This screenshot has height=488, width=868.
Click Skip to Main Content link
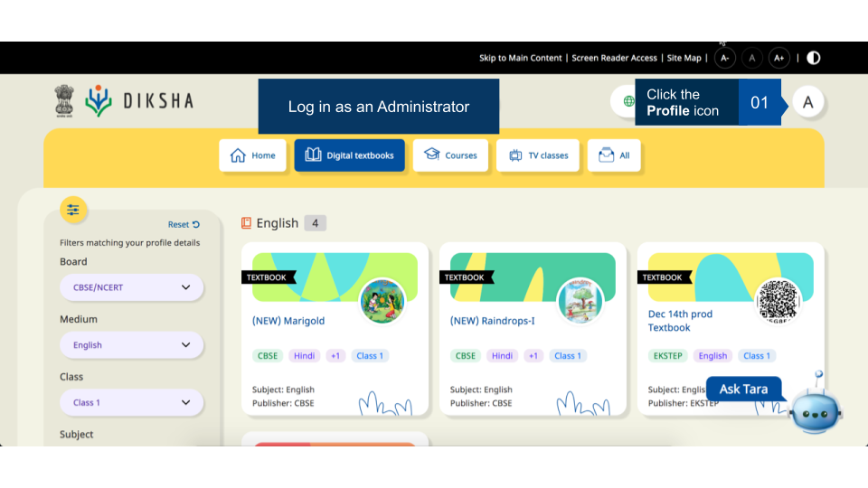pyautogui.click(x=520, y=58)
